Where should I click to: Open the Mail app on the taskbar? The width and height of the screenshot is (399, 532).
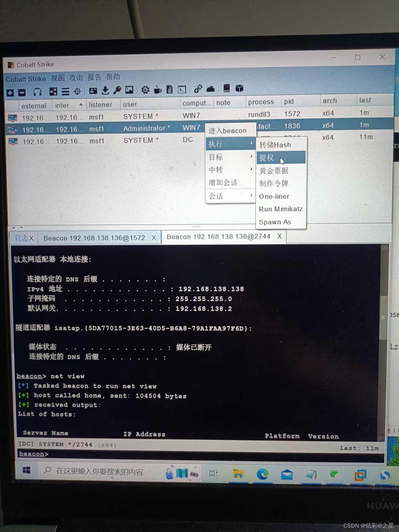pos(287,475)
